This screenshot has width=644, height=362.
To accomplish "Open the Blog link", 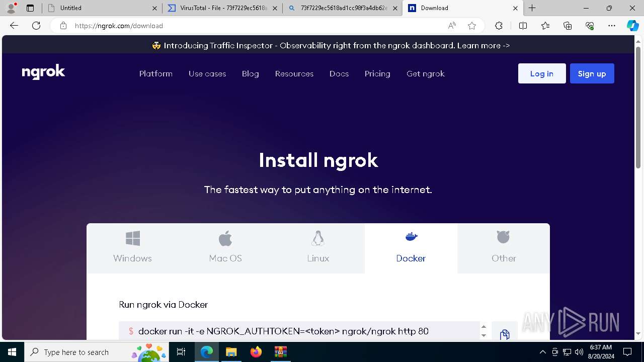I will (251, 73).
